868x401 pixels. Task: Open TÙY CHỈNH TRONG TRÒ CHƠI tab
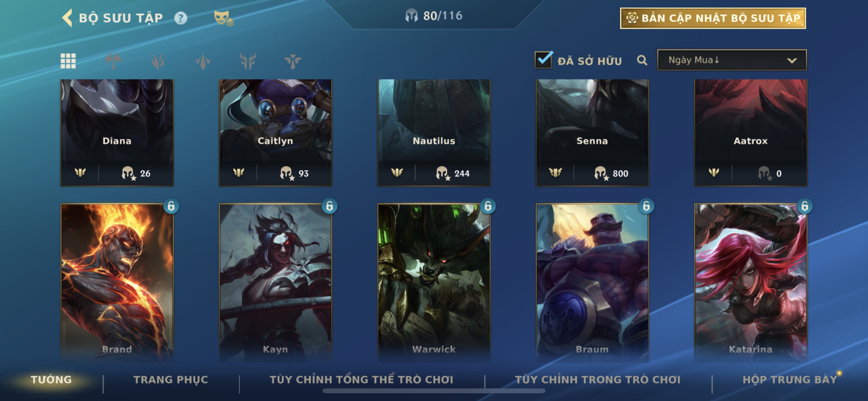pyautogui.click(x=597, y=379)
